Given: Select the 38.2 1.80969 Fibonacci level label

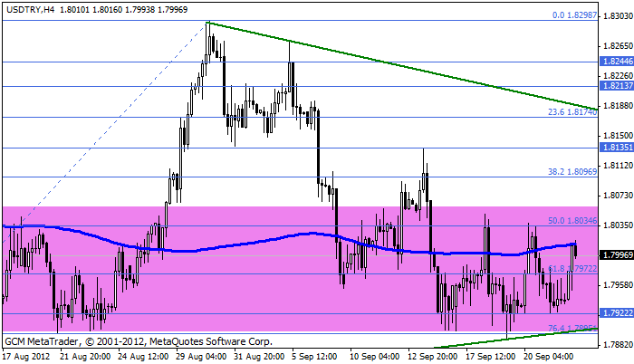Looking at the screenshot, I should pyautogui.click(x=572, y=171).
